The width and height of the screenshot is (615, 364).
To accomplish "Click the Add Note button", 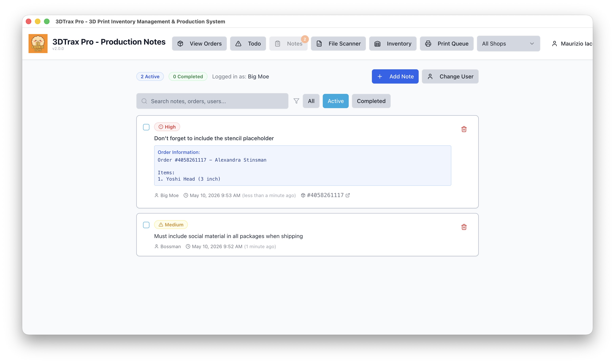I will pos(395,76).
